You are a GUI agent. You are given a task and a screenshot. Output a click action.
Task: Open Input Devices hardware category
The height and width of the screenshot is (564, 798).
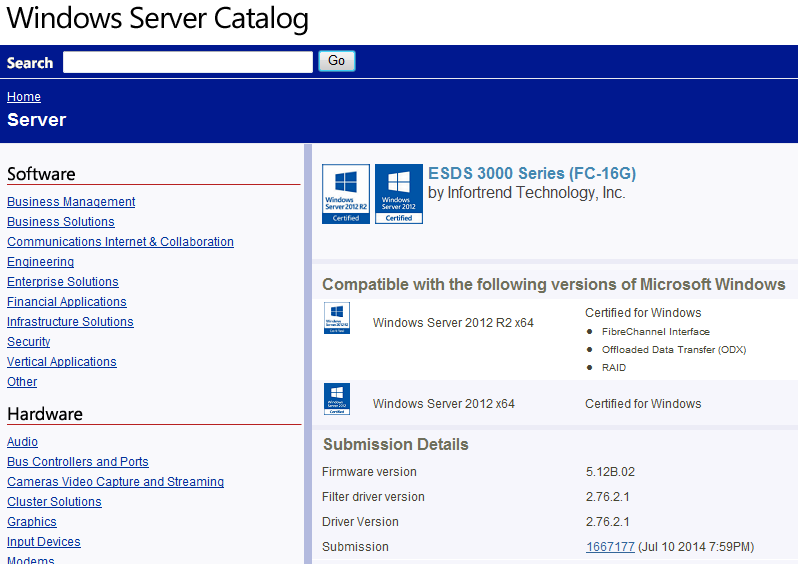[x=44, y=541]
